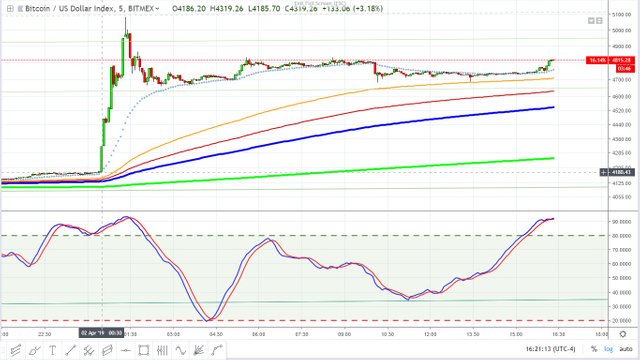
Task: Open chart settings gear icon
Action: (623, 334)
